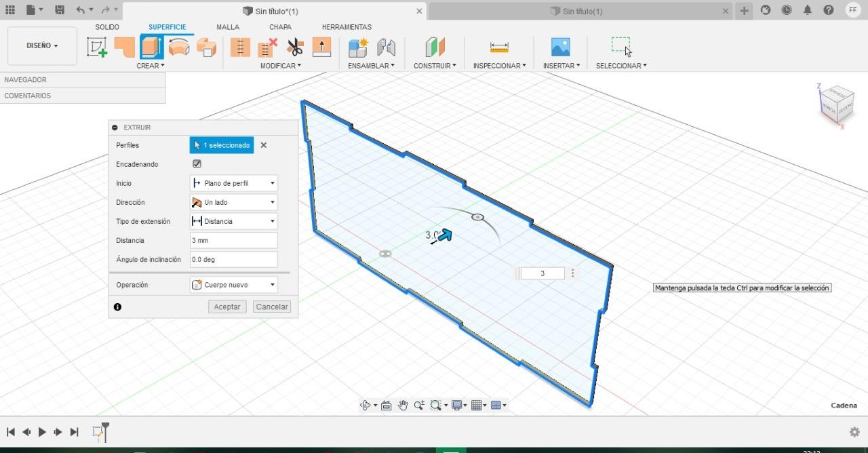Click the '1 seleccionado' profiles button
The width and height of the screenshot is (868, 453).
[x=222, y=145]
